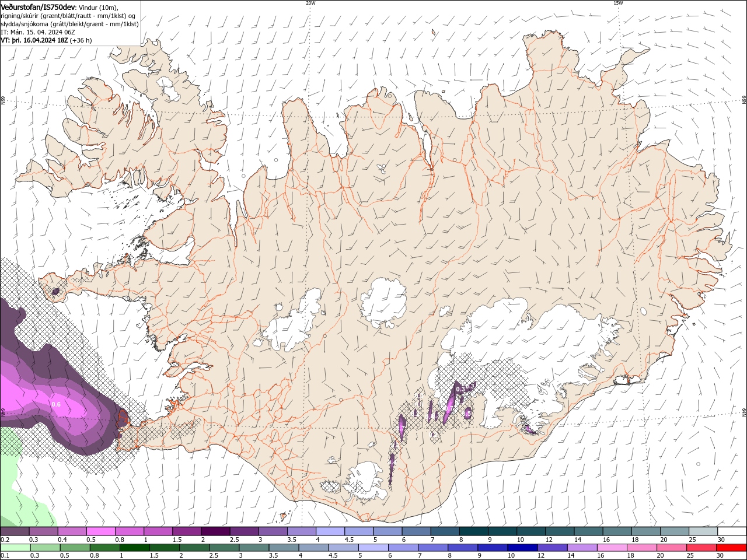
Task: Click the "IT: Mán. 15. 04. 2024 06Z" line
Action: click(38, 32)
